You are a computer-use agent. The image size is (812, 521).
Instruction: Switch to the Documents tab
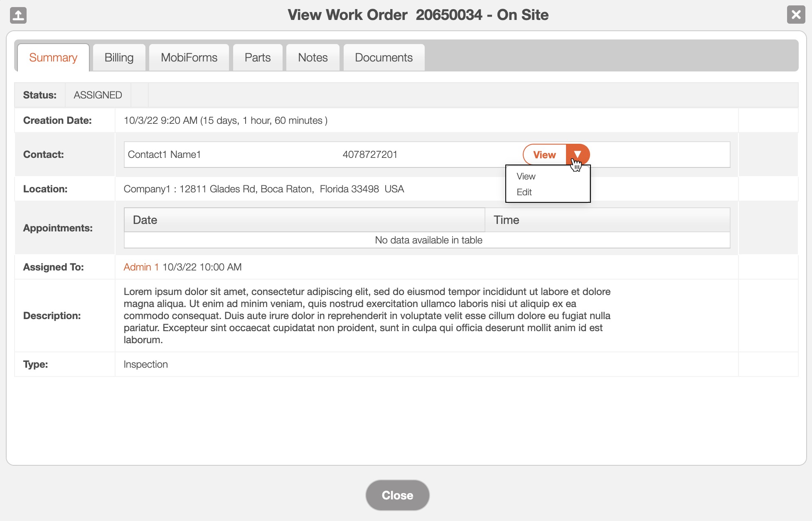[383, 57]
